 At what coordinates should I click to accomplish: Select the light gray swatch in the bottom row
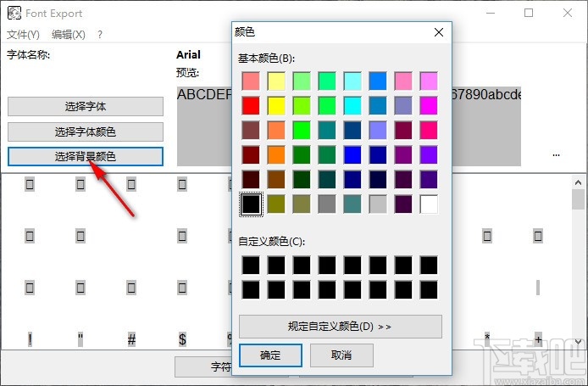(378, 204)
